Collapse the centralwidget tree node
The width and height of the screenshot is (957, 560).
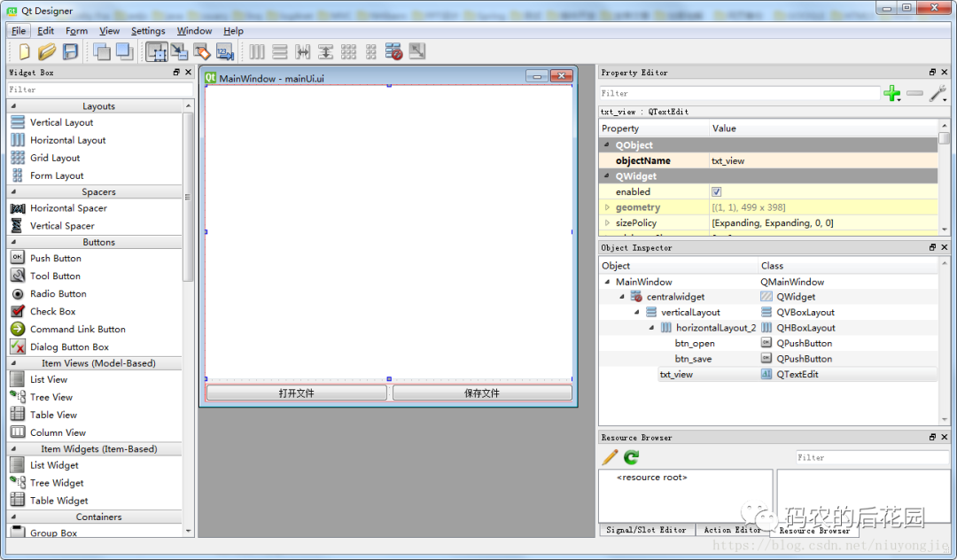coord(622,297)
